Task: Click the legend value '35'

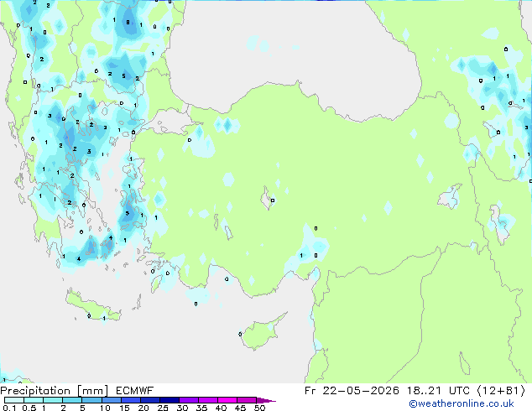Action: tap(201, 408)
